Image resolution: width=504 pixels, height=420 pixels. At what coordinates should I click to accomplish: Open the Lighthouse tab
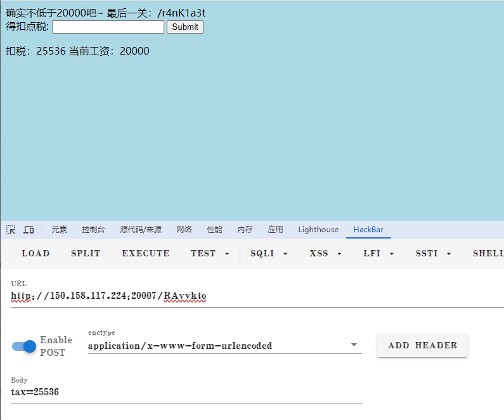318,230
